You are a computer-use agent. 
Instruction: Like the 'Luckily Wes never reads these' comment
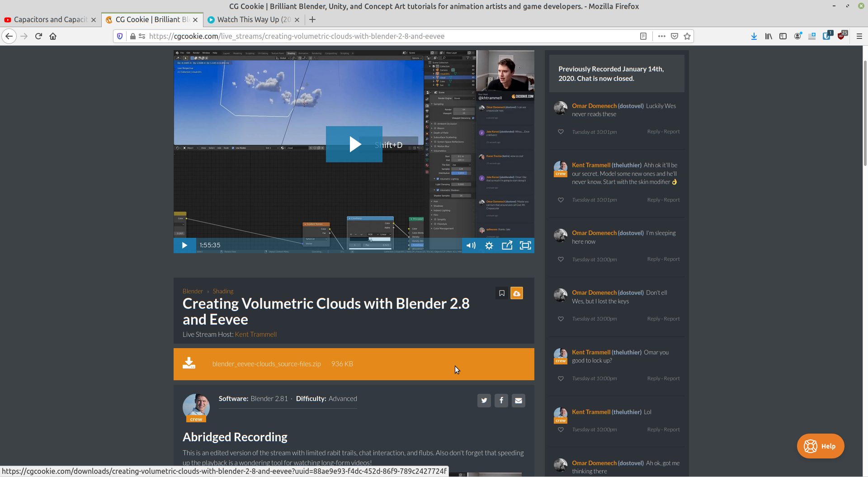pos(561,132)
